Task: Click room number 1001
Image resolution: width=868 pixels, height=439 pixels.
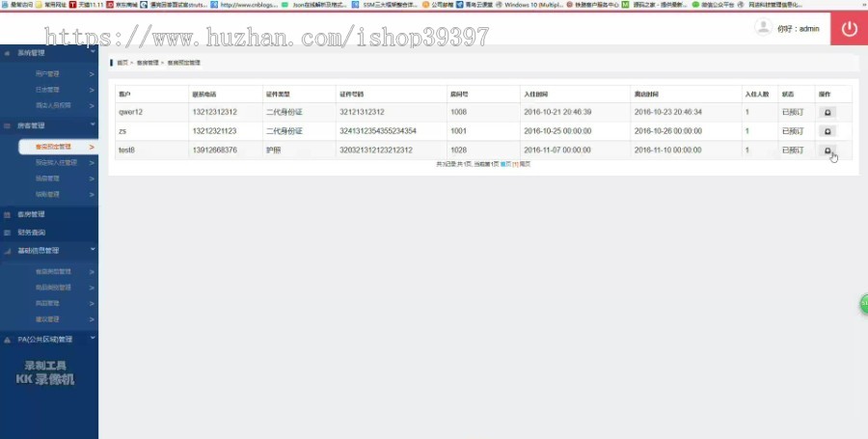Action: (458, 131)
